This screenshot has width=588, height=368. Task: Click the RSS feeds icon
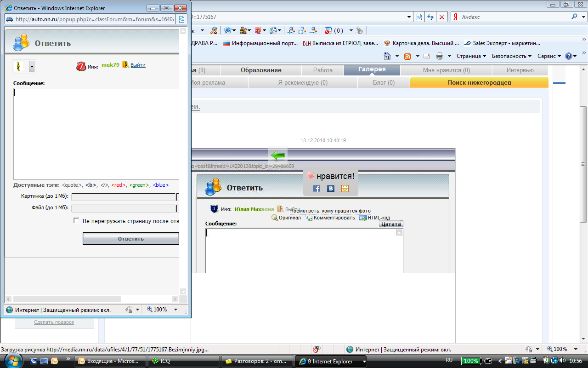[407, 56]
